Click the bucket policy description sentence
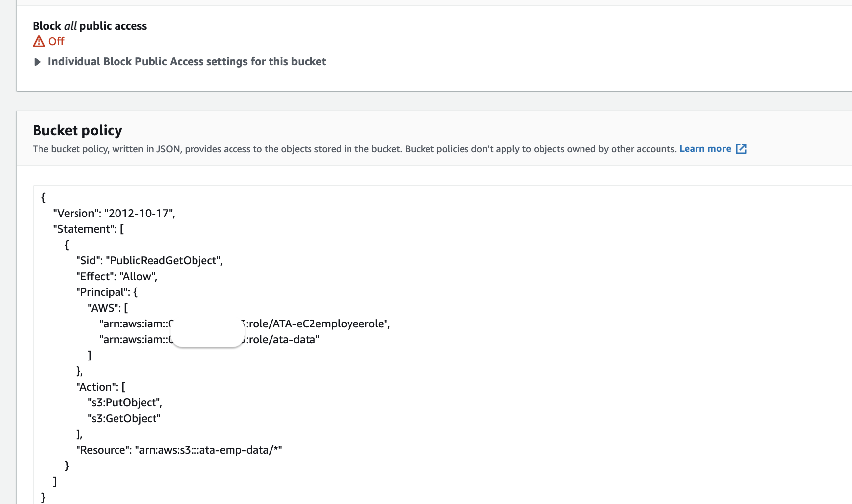Viewport: 852px width, 504px height. tap(354, 149)
